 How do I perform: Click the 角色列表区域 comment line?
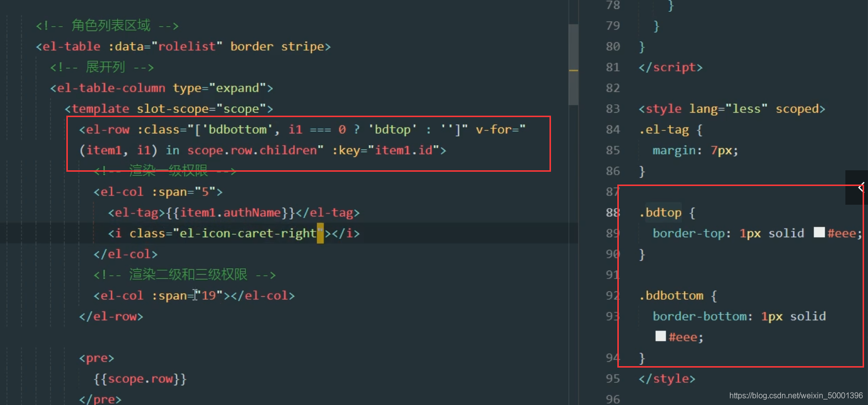[107, 26]
